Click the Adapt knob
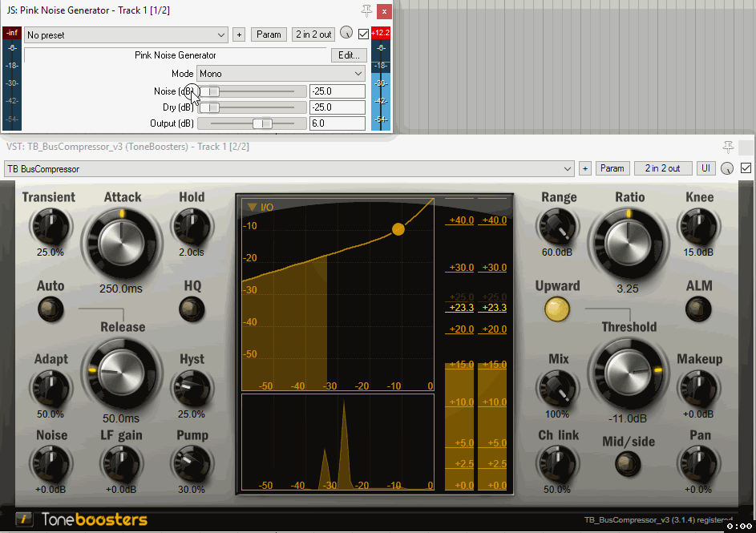Screen dimensions: 756x533 coord(51,389)
